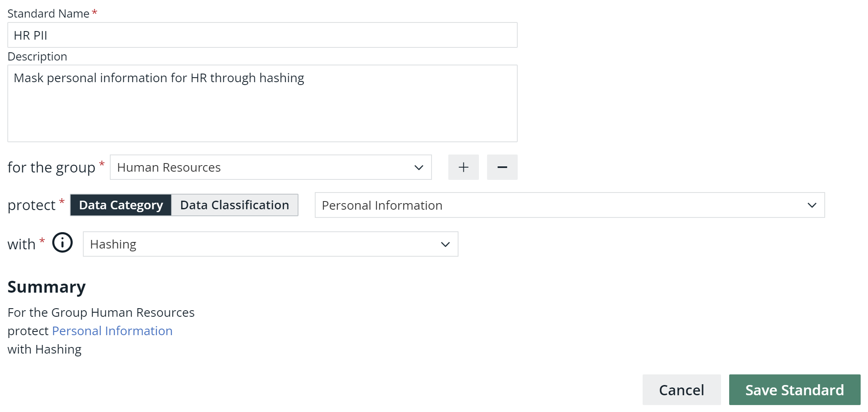Select the Data Category toggle button
868x412 pixels.
(120, 205)
